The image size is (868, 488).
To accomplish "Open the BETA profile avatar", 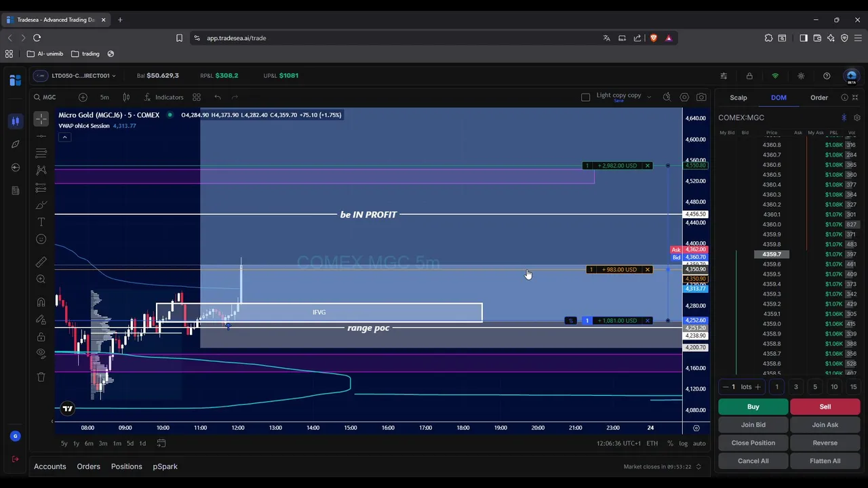I will 852,76.
